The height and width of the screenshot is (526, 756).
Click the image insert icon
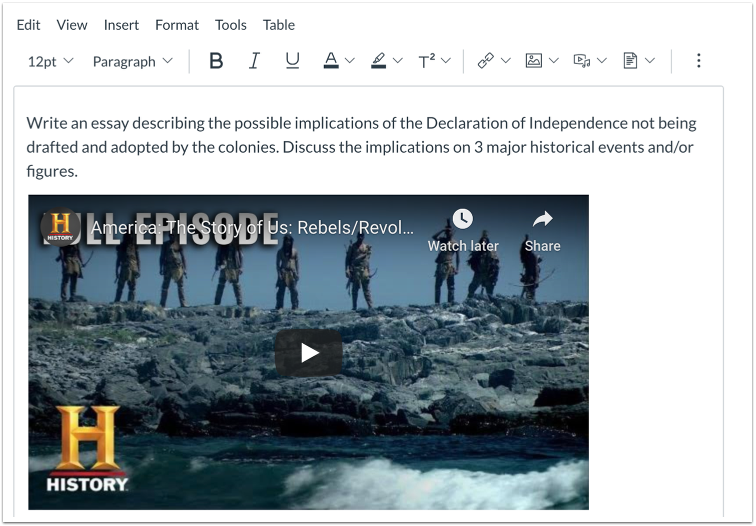pyautogui.click(x=533, y=61)
